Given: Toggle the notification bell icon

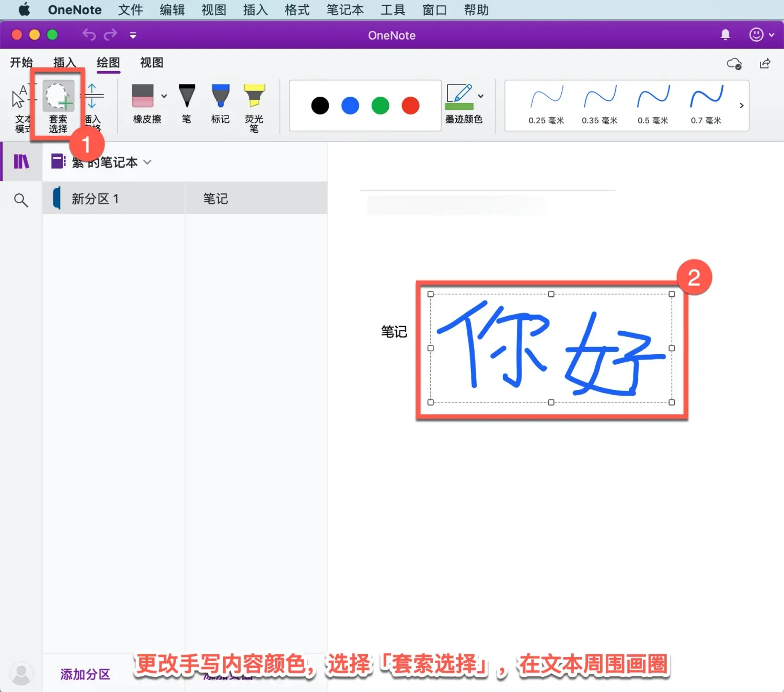Looking at the screenshot, I should [x=725, y=34].
